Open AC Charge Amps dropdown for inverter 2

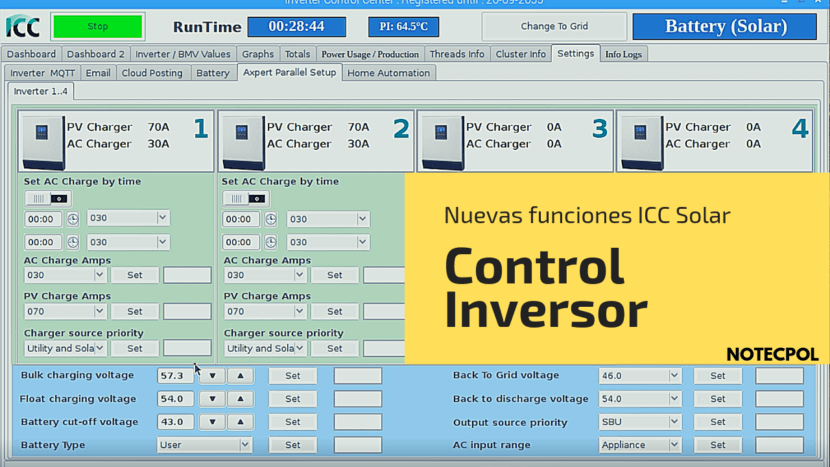tap(299, 275)
